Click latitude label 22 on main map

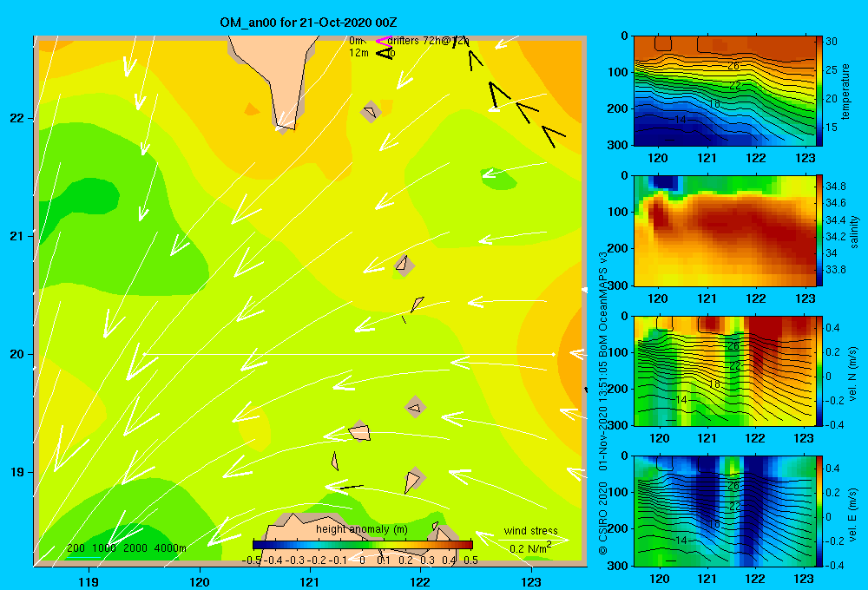click(16, 118)
